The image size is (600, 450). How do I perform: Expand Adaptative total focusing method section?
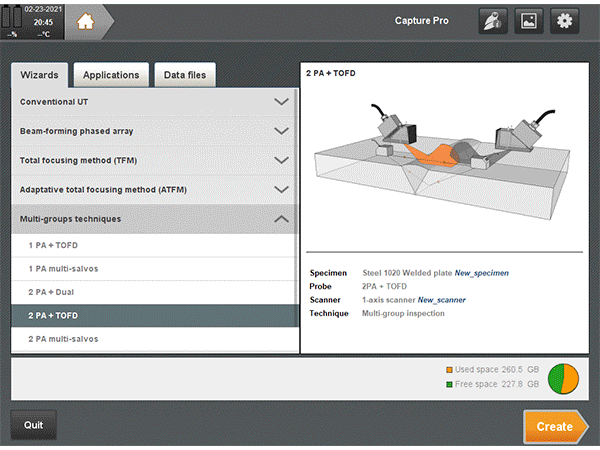[155, 189]
